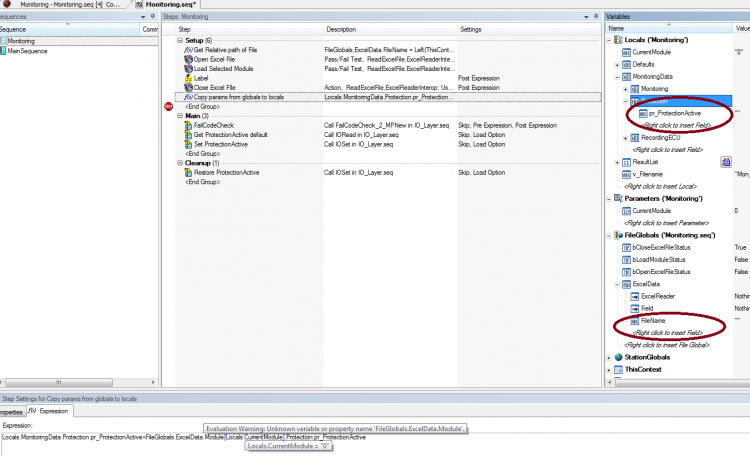Click the MainSequence icon in Sequences list
Image resolution: width=750 pixels, height=456 pixels.
(x=3, y=51)
